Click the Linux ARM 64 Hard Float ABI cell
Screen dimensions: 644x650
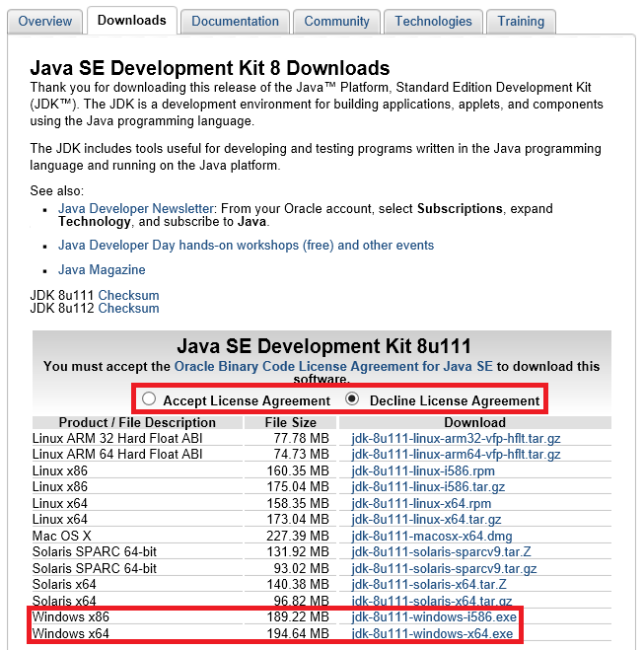[x=117, y=455]
